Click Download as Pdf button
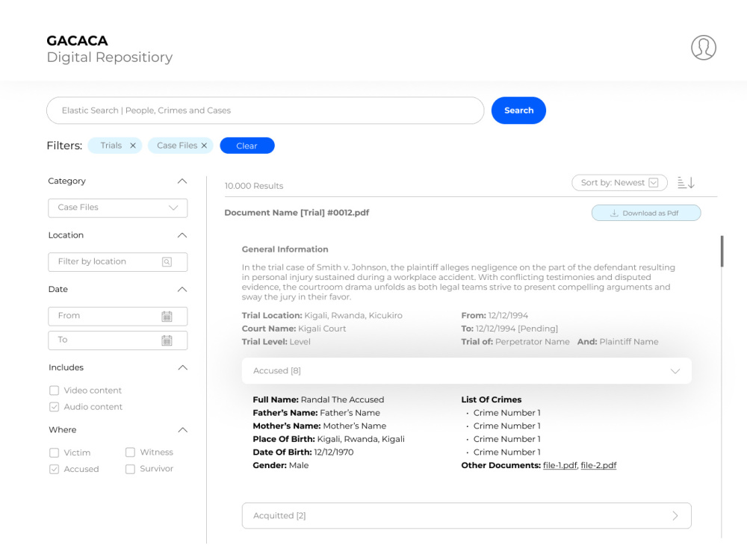 tap(646, 213)
